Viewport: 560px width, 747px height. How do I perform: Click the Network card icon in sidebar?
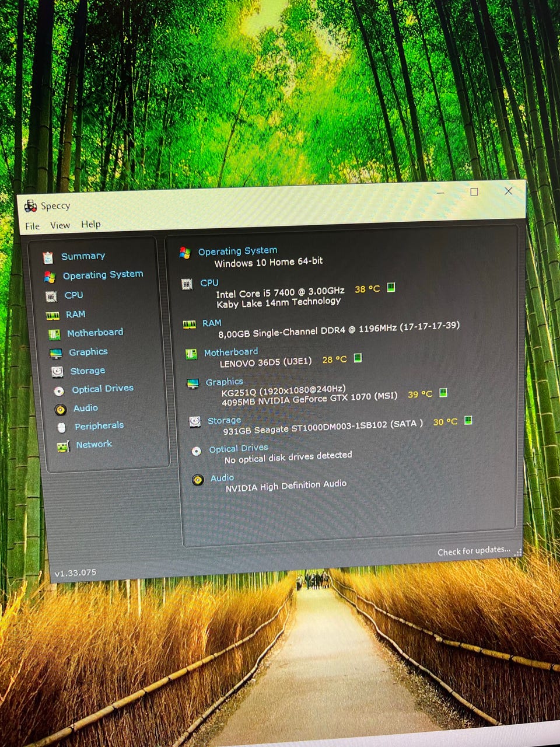tap(63, 446)
